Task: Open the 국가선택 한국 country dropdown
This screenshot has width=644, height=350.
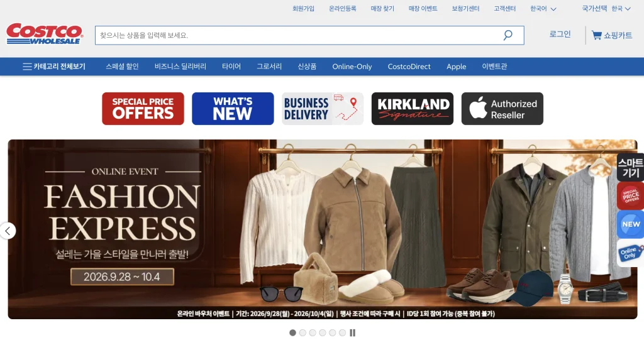Action: (606, 9)
